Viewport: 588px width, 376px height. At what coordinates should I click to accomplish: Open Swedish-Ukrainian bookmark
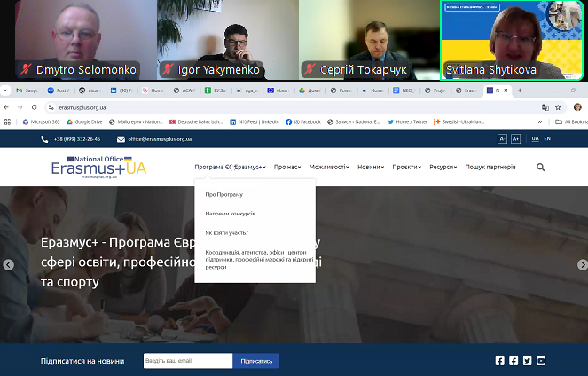click(459, 121)
